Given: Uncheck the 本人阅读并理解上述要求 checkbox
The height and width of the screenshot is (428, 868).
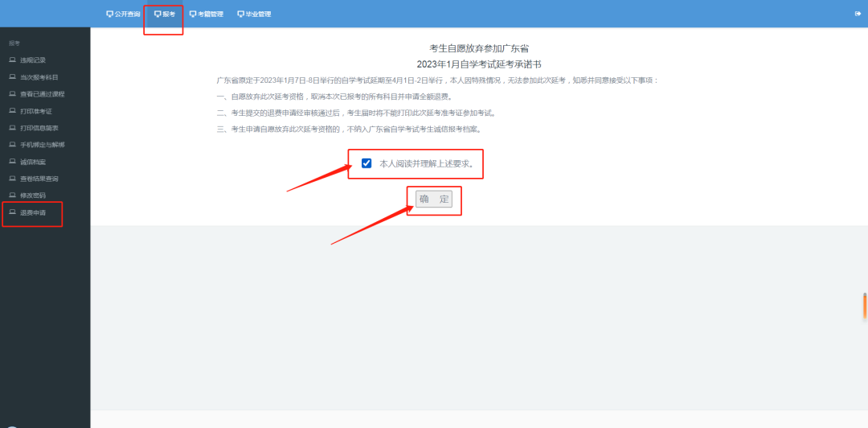Looking at the screenshot, I should click(x=366, y=163).
